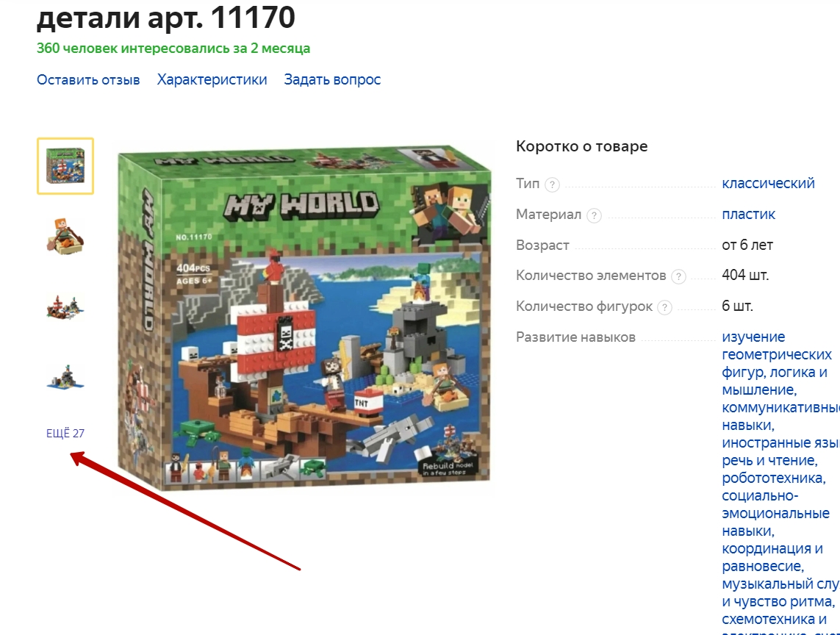This screenshot has width=840, height=635.
Task: Select the pirate ship thumbnail
Action: (x=65, y=308)
